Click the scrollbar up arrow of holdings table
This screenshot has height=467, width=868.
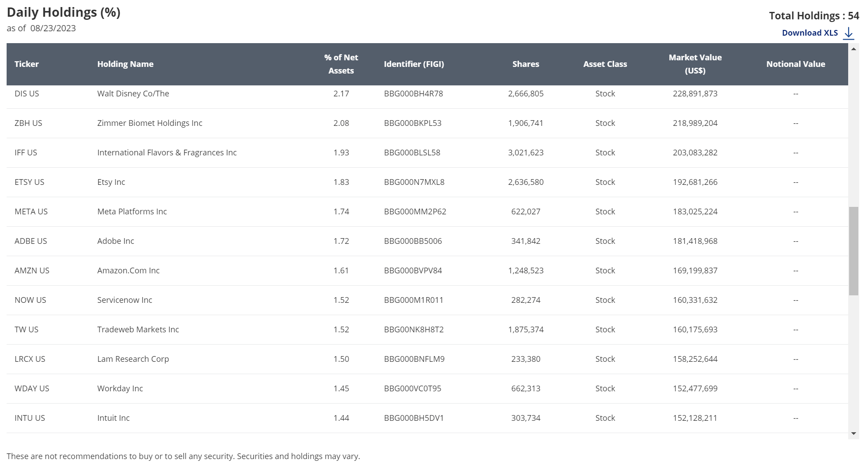pos(854,49)
